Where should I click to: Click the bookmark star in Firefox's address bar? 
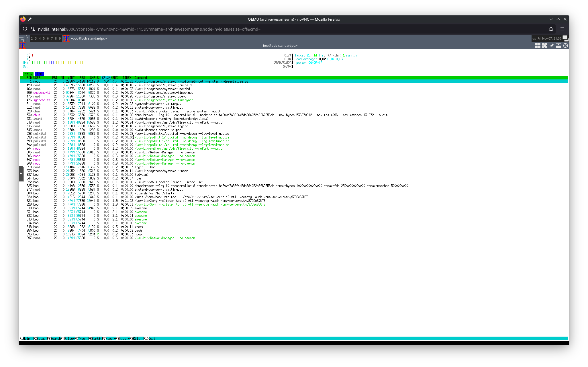[551, 29]
